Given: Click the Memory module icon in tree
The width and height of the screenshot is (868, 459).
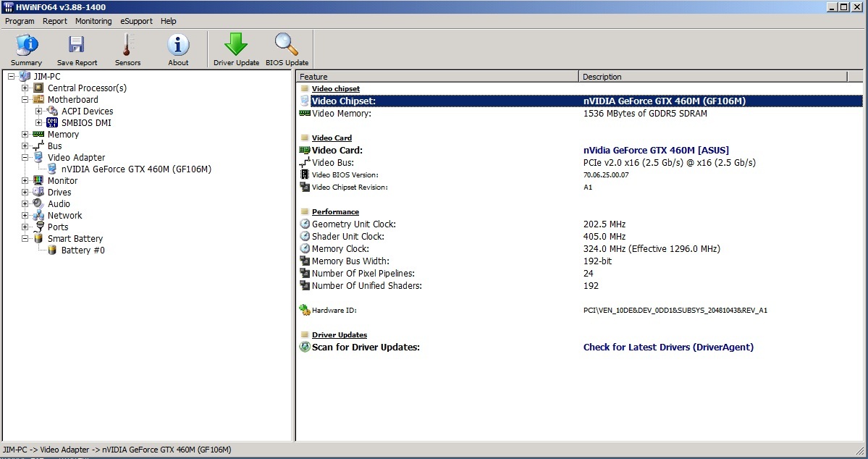Looking at the screenshot, I should point(38,135).
